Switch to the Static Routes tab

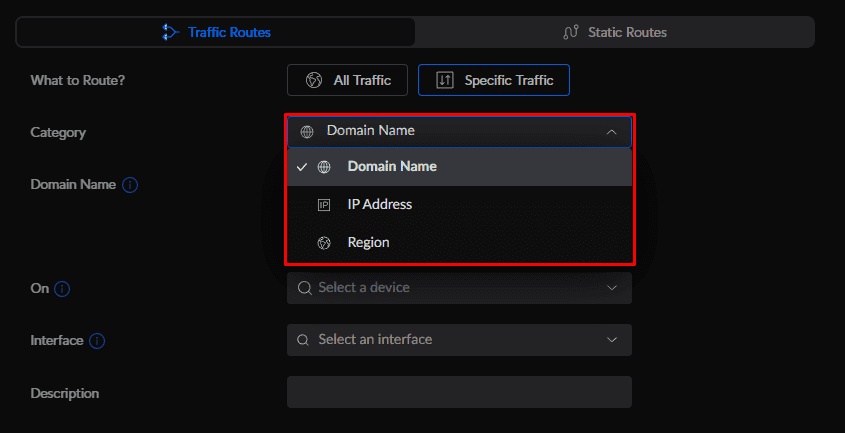click(614, 32)
